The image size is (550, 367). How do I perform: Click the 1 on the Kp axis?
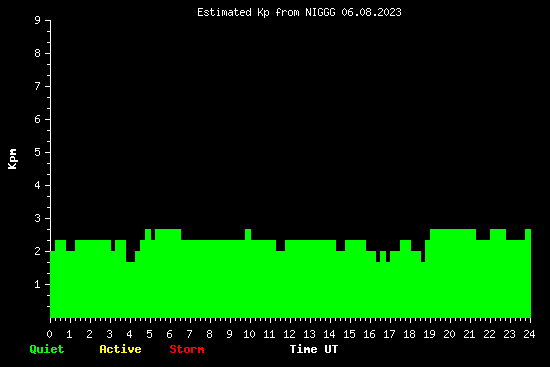click(x=38, y=284)
